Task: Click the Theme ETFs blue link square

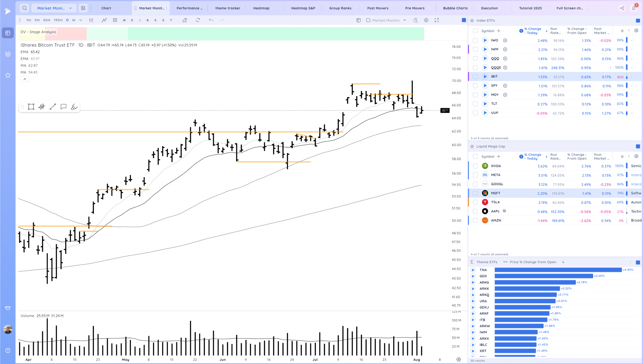Action: coord(638,262)
